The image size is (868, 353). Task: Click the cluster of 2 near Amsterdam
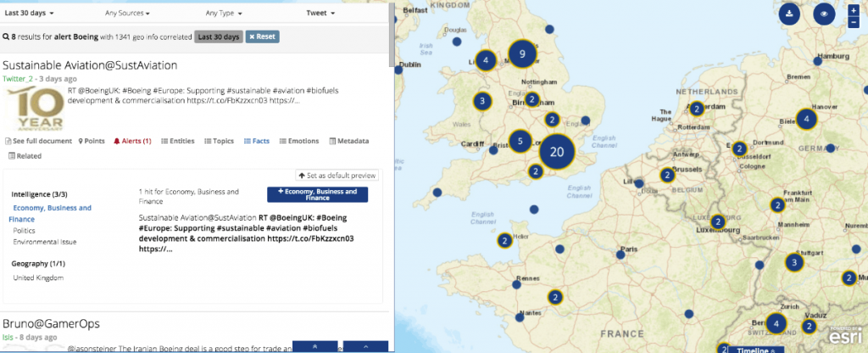tap(697, 109)
